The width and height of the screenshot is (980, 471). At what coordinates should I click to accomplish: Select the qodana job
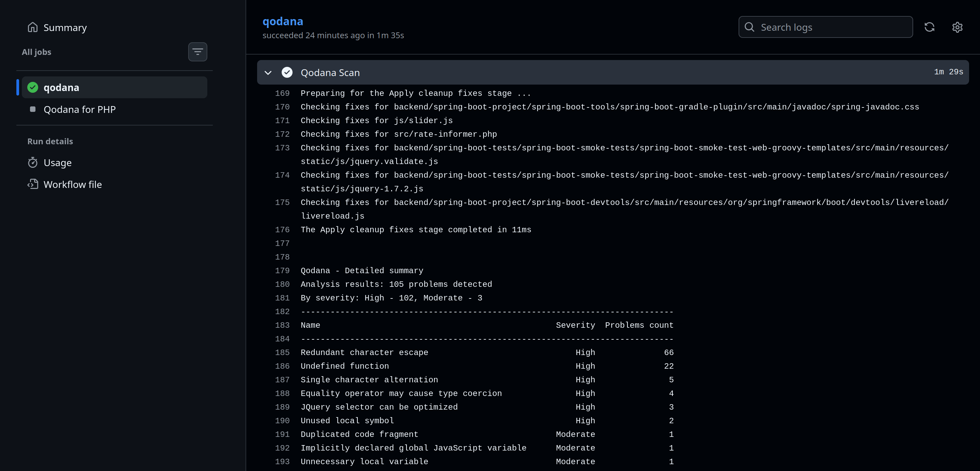pyautogui.click(x=114, y=88)
